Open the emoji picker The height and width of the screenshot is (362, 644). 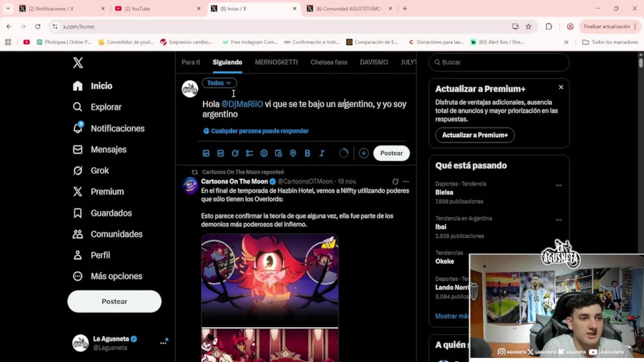click(x=264, y=153)
